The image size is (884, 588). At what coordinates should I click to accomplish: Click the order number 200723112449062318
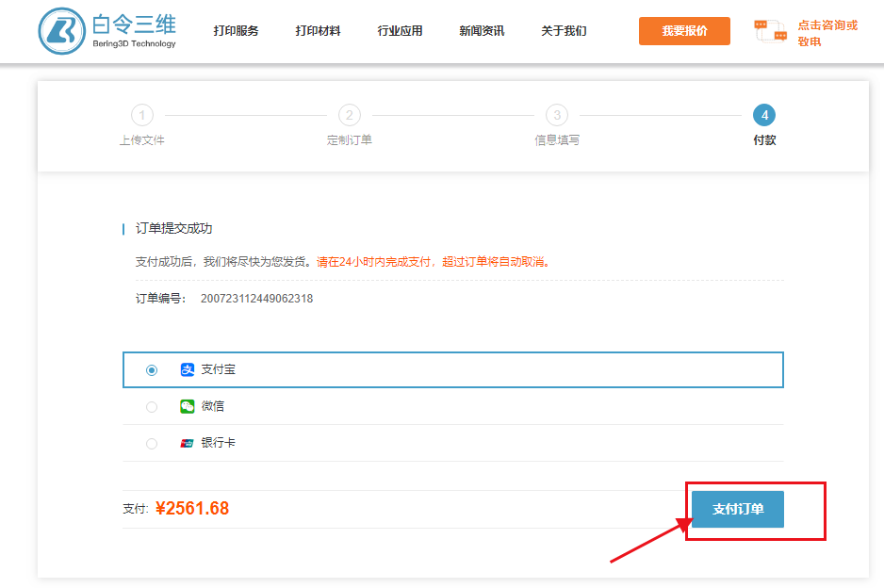(256, 298)
